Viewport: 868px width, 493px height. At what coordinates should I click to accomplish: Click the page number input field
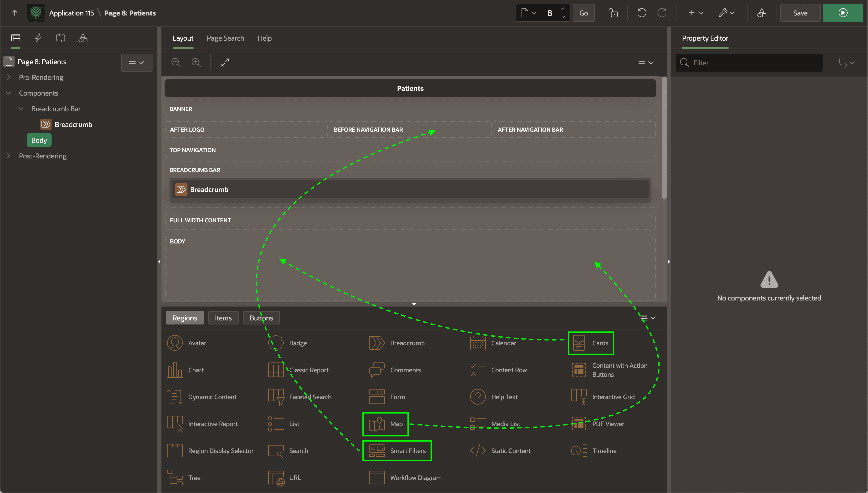pos(549,13)
